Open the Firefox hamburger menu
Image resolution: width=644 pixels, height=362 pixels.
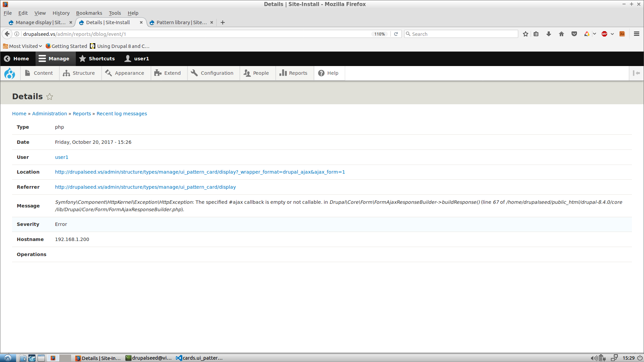[636, 34]
